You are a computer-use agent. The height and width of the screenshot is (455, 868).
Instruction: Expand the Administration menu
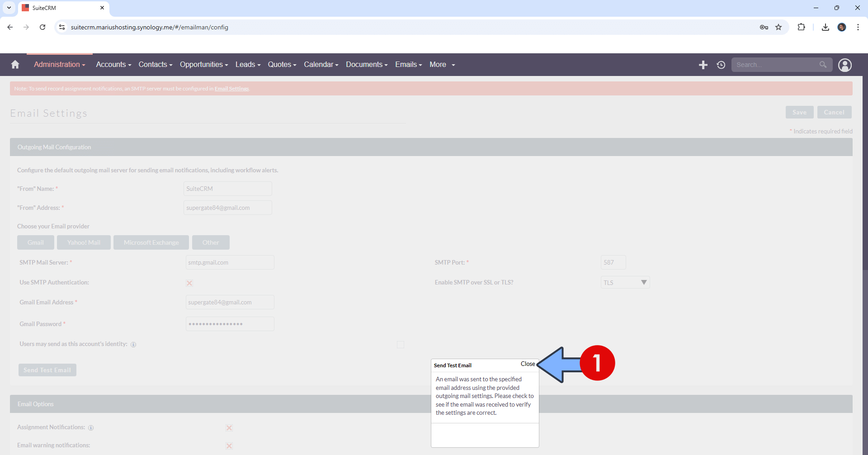[60, 65]
